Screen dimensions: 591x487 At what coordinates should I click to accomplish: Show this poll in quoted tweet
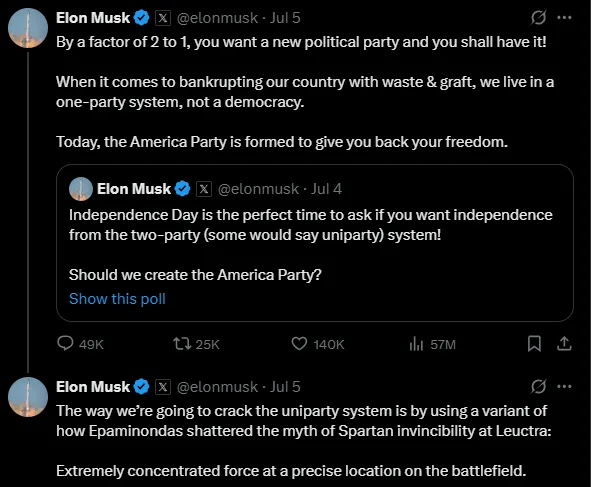[117, 299]
